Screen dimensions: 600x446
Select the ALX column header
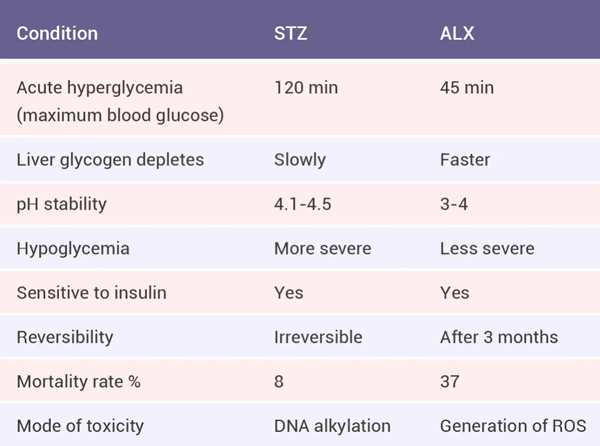tap(457, 33)
